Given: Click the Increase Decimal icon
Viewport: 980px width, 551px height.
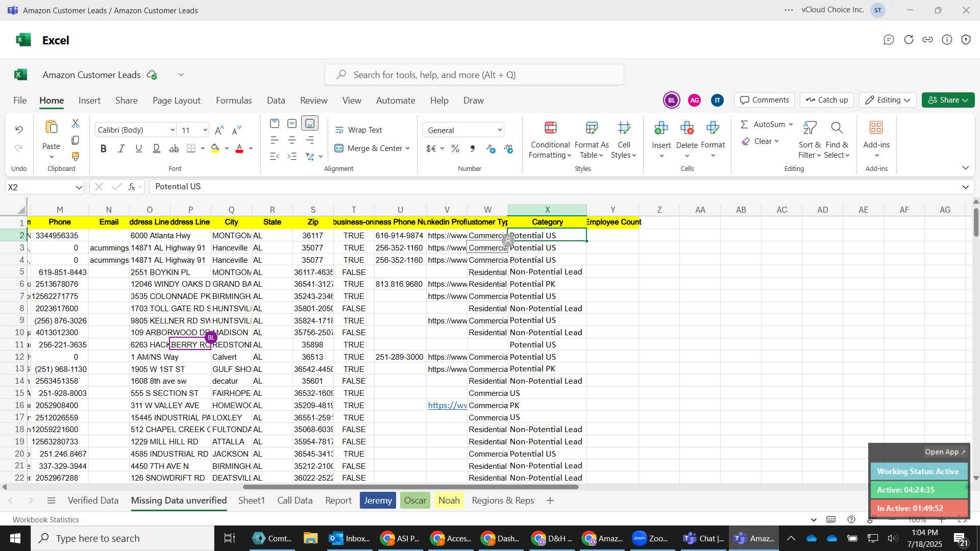Looking at the screenshot, I should [491, 148].
